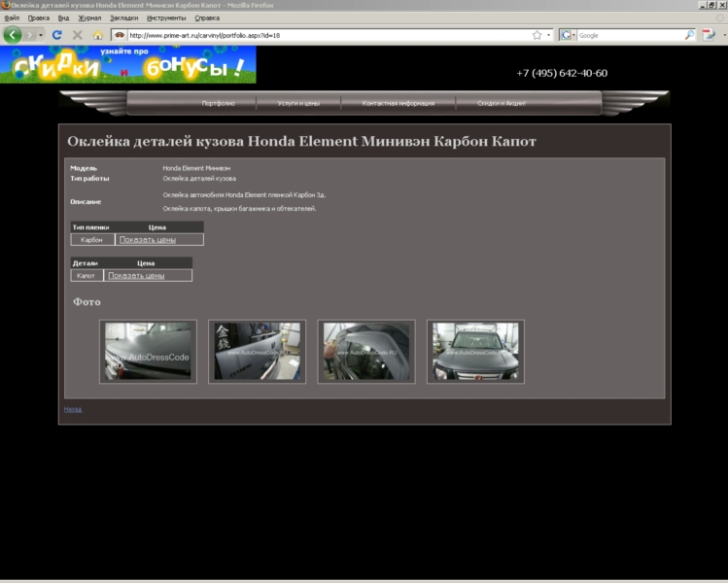Click the Honda Element Минивэн model value
This screenshot has height=583, width=728.
coord(196,168)
